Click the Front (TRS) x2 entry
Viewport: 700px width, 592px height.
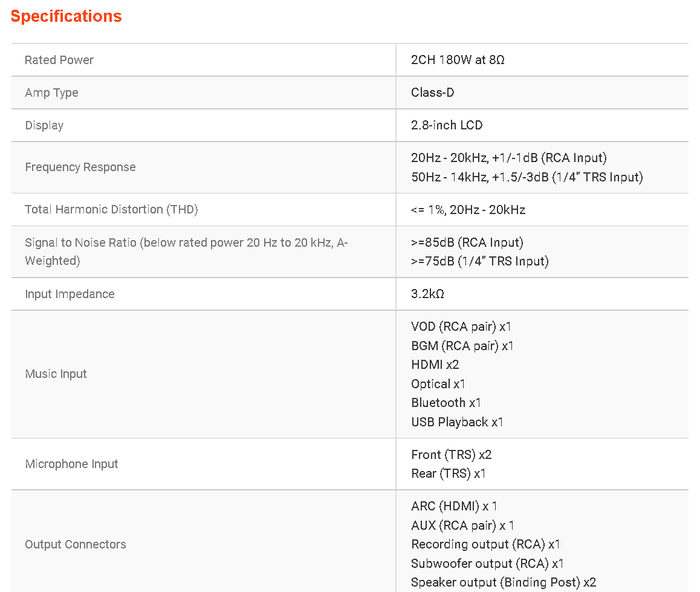click(x=451, y=455)
